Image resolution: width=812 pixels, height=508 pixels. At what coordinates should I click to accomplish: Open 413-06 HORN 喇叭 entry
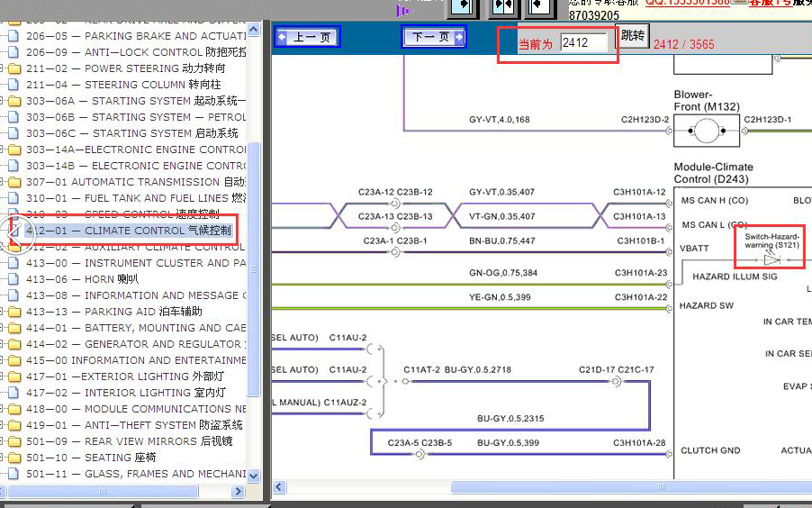coord(82,279)
